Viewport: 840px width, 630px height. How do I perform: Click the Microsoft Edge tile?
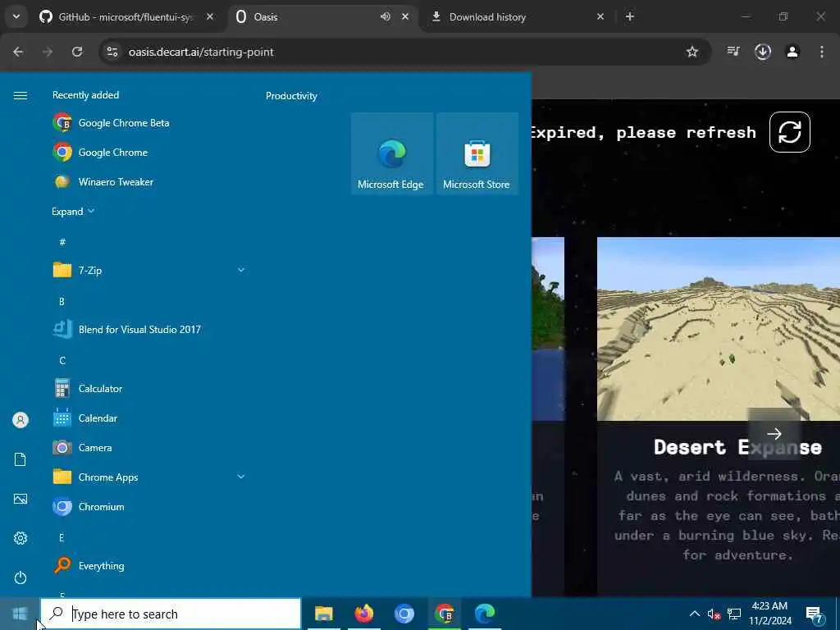click(391, 153)
